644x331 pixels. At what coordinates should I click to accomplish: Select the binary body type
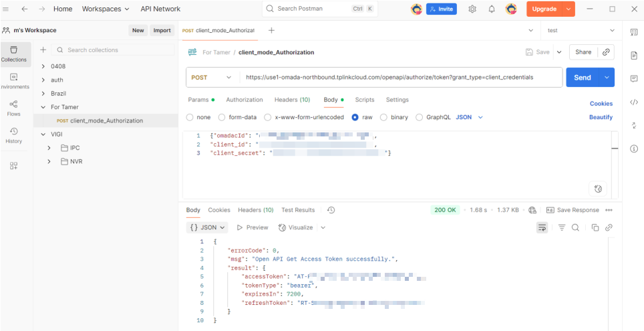point(394,117)
